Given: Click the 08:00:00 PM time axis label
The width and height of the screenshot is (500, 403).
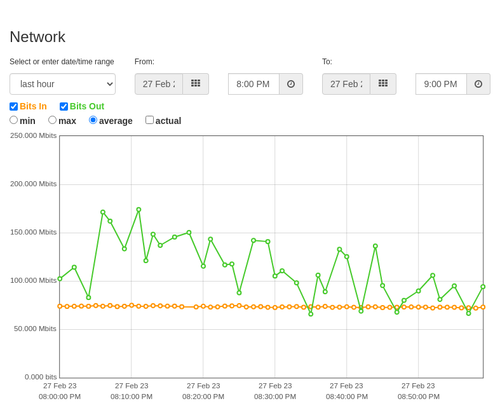Looking at the screenshot, I should 60,397.
